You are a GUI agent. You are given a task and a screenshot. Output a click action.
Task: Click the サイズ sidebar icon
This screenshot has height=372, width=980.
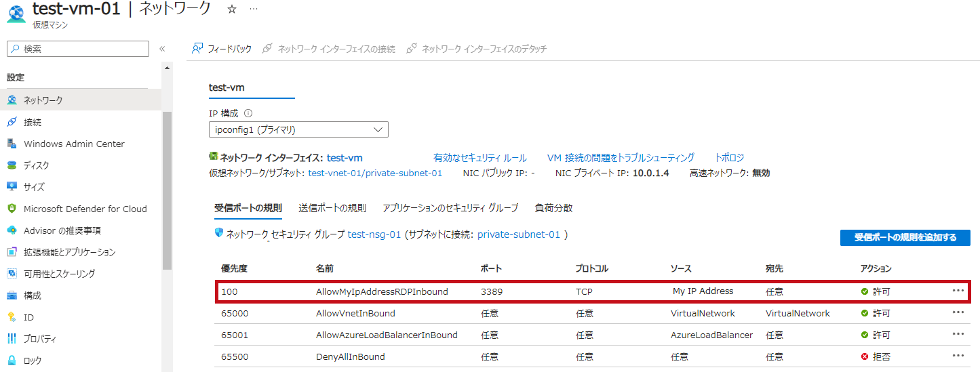[12, 187]
